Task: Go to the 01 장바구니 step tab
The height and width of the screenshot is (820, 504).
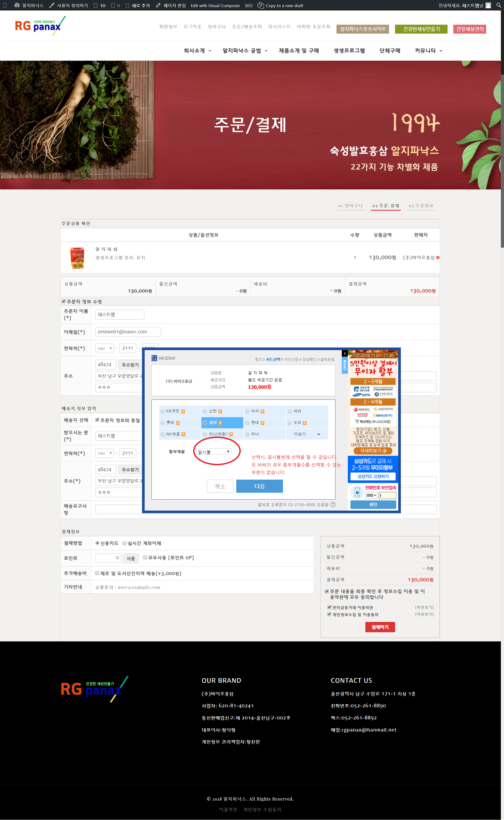Action: coord(350,206)
